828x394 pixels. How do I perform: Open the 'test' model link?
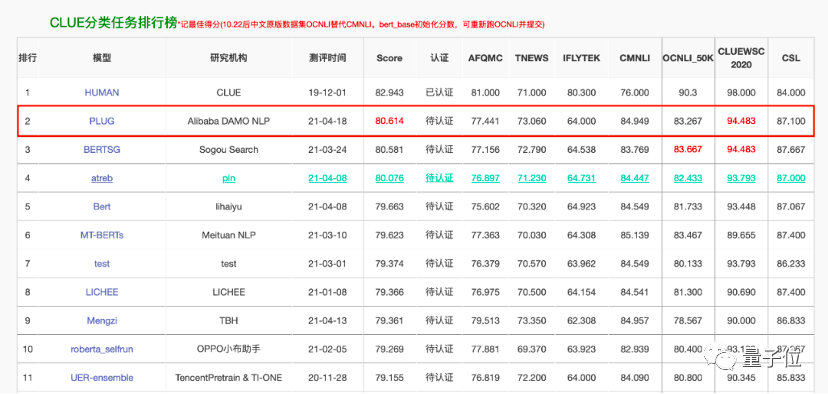click(x=102, y=264)
